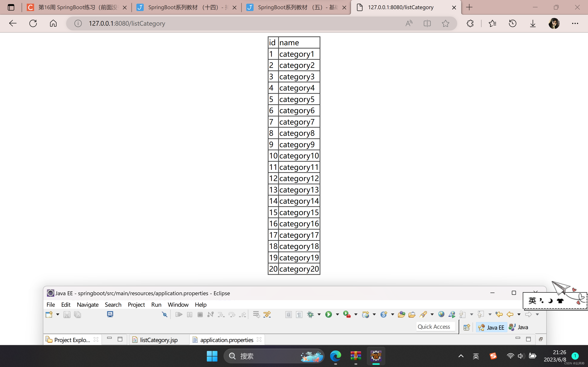Expand the Debug button dropdown arrow
The height and width of the screenshot is (367, 588).
click(x=319, y=315)
